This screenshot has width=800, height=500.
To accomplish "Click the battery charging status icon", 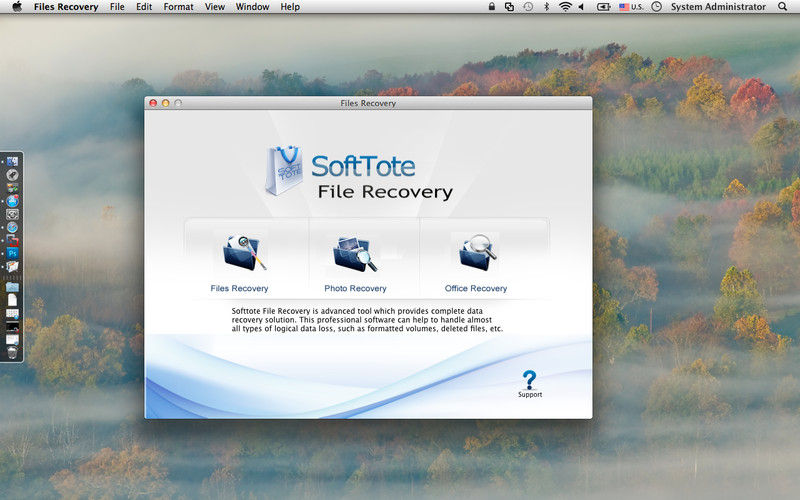I will (x=604, y=7).
